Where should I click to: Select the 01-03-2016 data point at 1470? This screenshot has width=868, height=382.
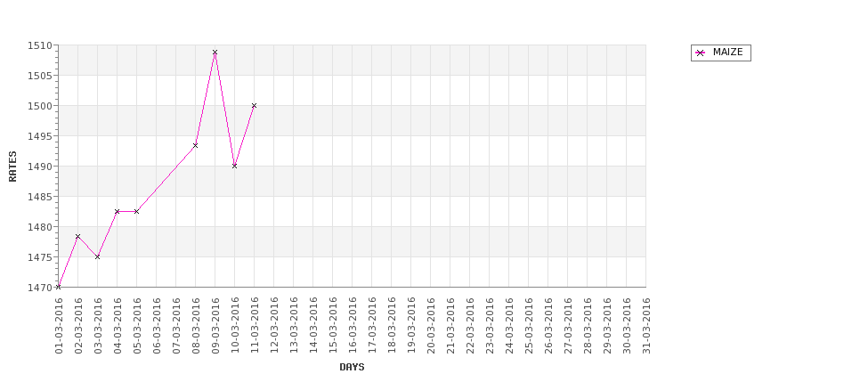pyautogui.click(x=58, y=287)
